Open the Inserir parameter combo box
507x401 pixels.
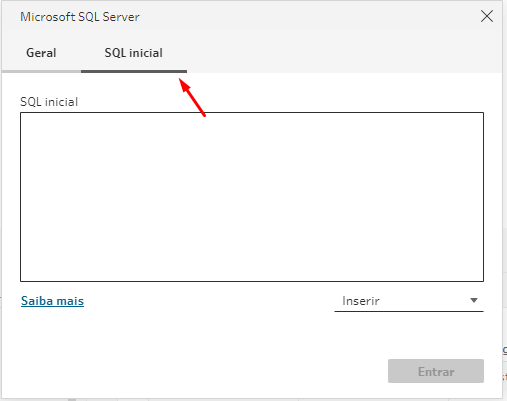tap(409, 301)
